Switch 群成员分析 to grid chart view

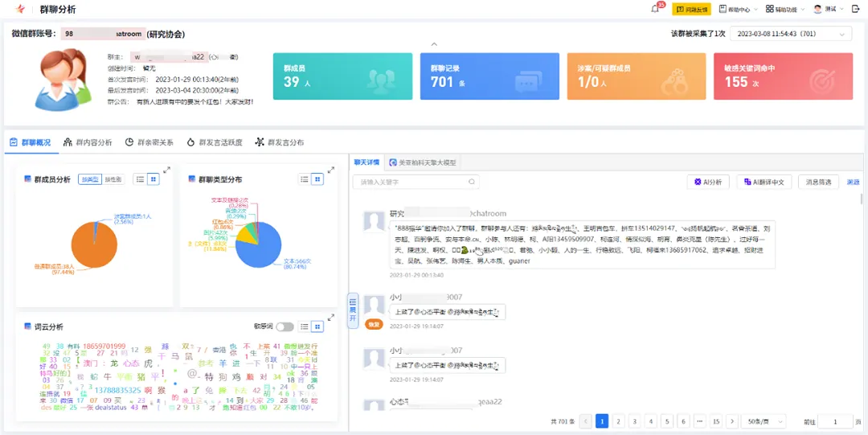click(x=154, y=179)
